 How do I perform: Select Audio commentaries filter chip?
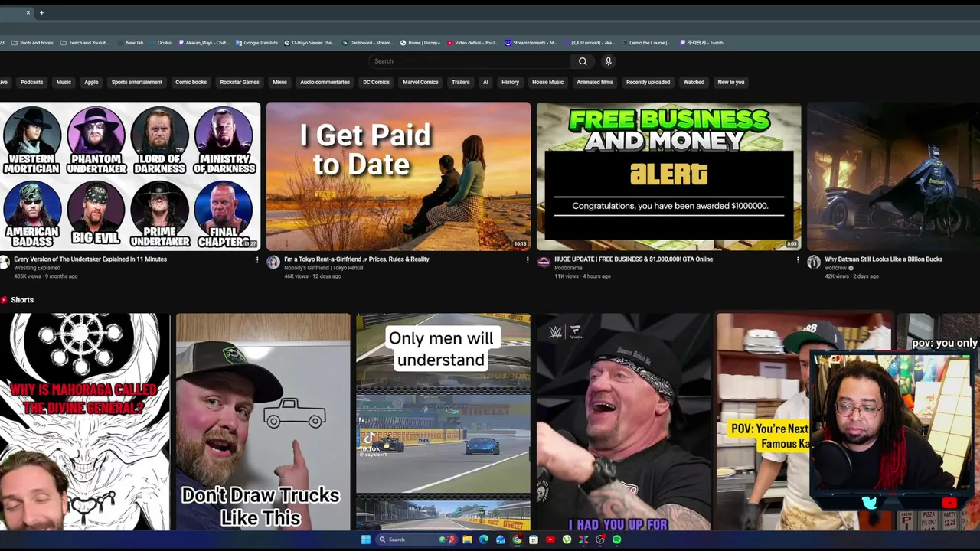(325, 82)
